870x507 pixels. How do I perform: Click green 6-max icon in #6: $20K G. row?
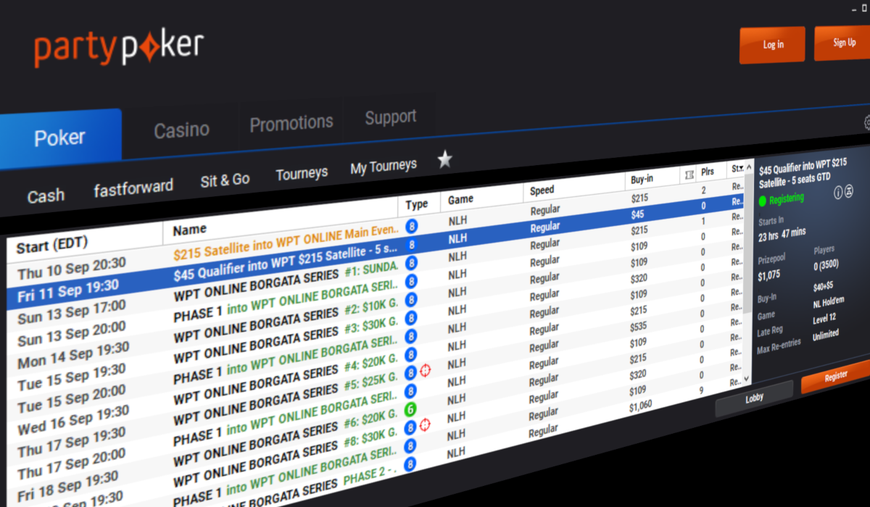pyautogui.click(x=410, y=409)
